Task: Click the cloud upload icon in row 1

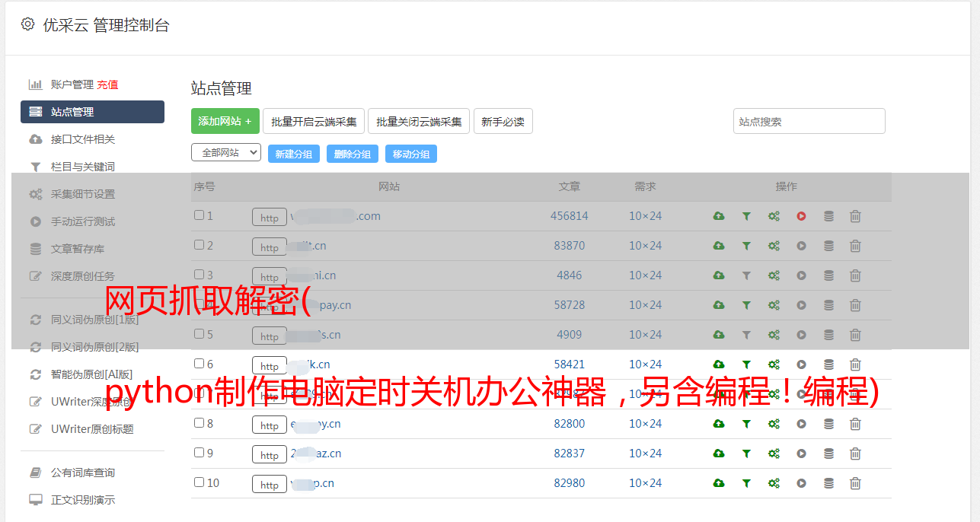Action: coord(718,216)
